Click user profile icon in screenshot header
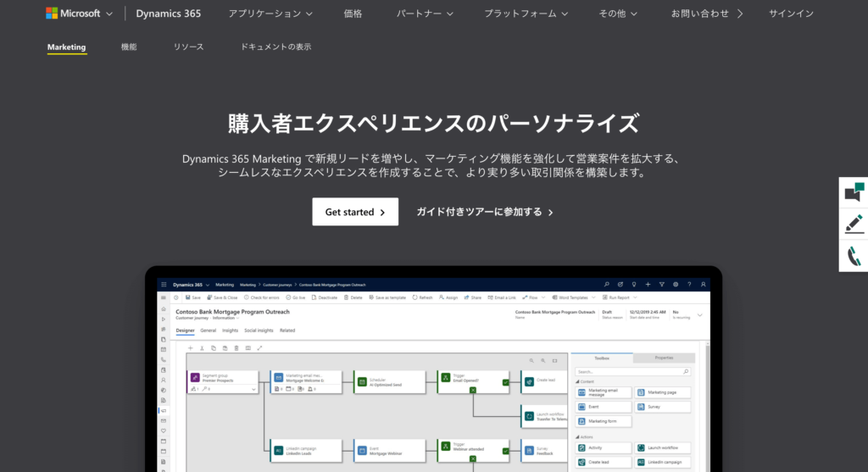Screen dimensions: 868x472 coord(703,285)
